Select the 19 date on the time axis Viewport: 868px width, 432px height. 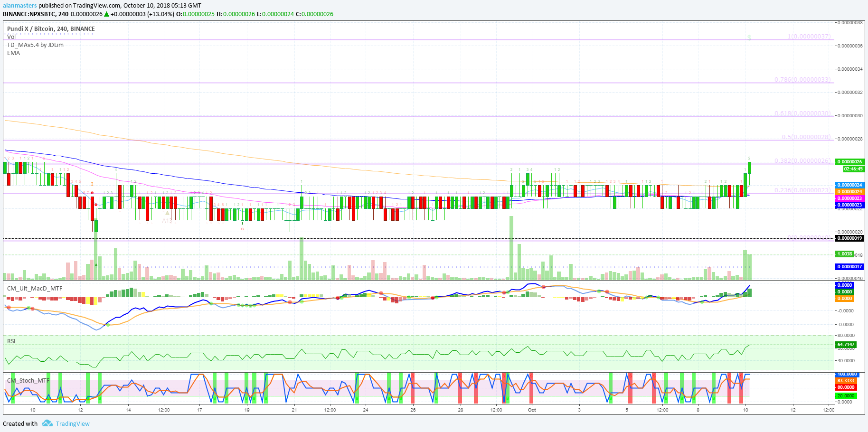point(247,410)
